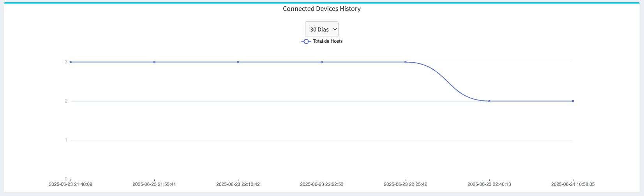
Task: Toggle the Total de Hosts legend label
Action: (x=328, y=41)
